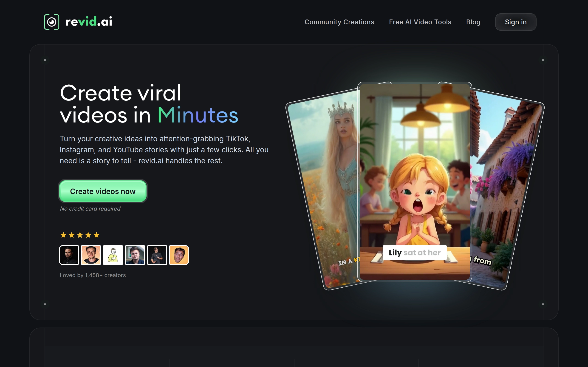This screenshot has width=588, height=367.
Task: Click the gradient Minutes headline word
Action: [198, 115]
